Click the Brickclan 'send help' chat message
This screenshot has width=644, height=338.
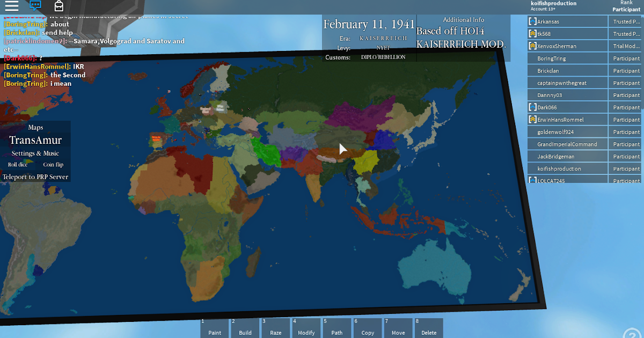[x=38, y=32]
